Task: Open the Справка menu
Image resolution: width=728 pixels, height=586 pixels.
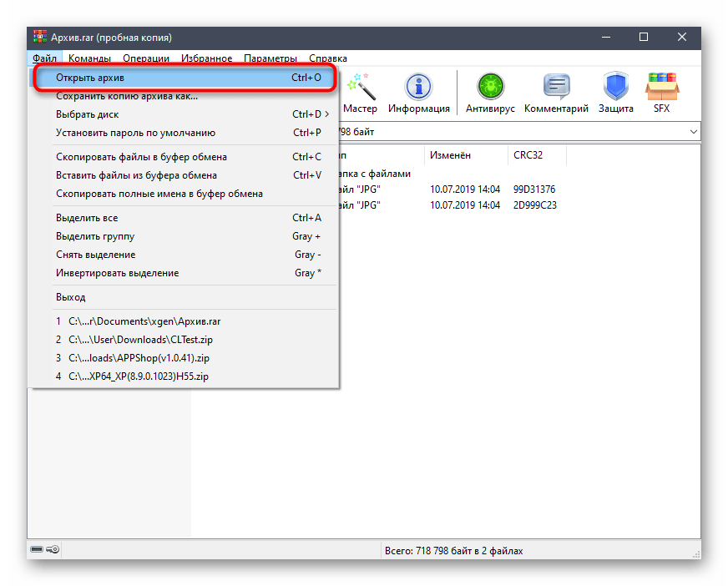Action: pos(328,58)
